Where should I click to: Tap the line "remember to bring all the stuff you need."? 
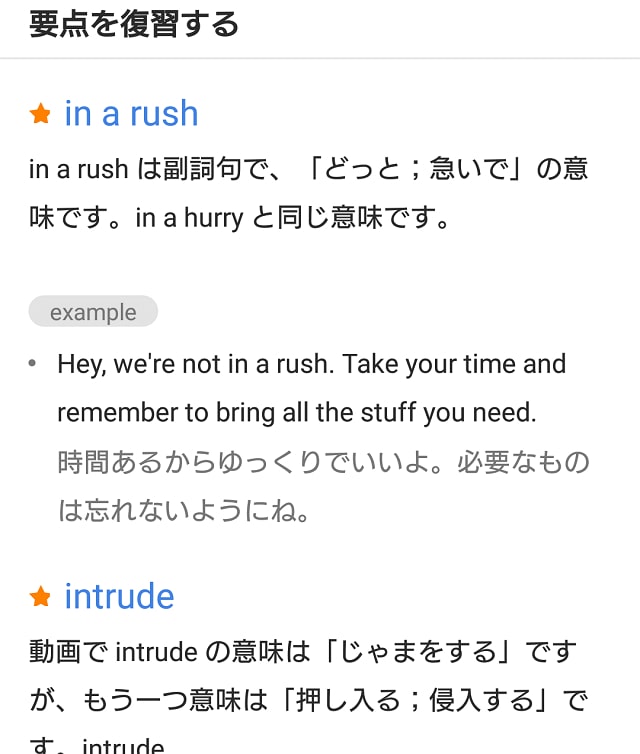click(x=297, y=413)
